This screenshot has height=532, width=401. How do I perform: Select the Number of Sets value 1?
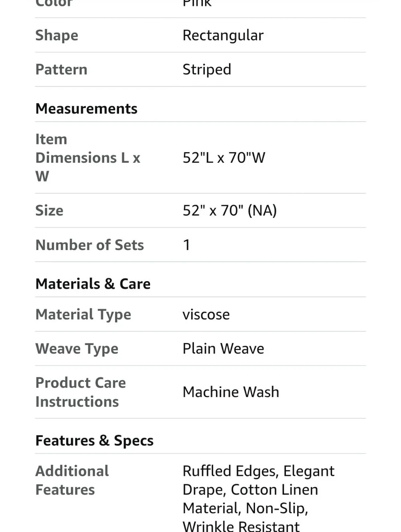[x=186, y=245]
